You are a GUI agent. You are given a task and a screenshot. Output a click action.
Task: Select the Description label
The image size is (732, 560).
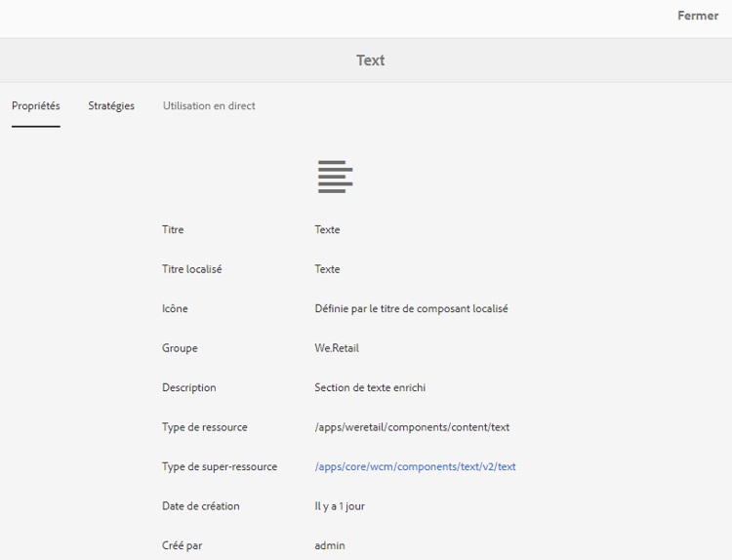(x=189, y=387)
